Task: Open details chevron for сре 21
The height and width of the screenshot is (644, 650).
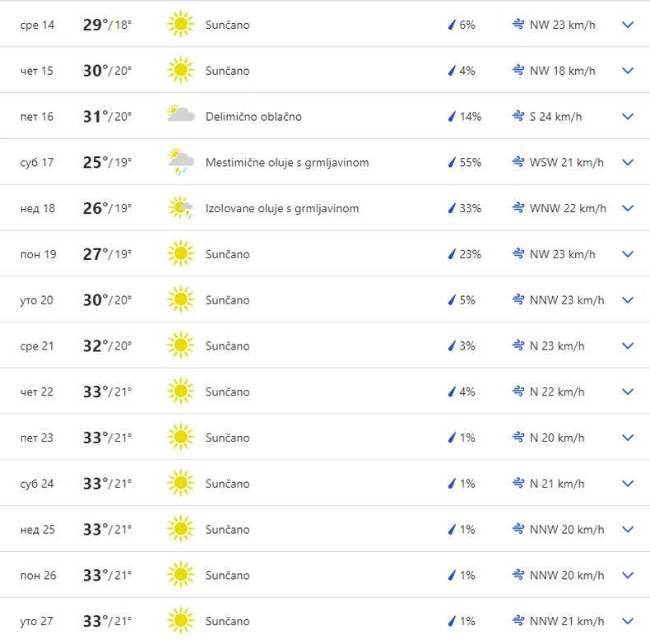Action: (x=628, y=346)
